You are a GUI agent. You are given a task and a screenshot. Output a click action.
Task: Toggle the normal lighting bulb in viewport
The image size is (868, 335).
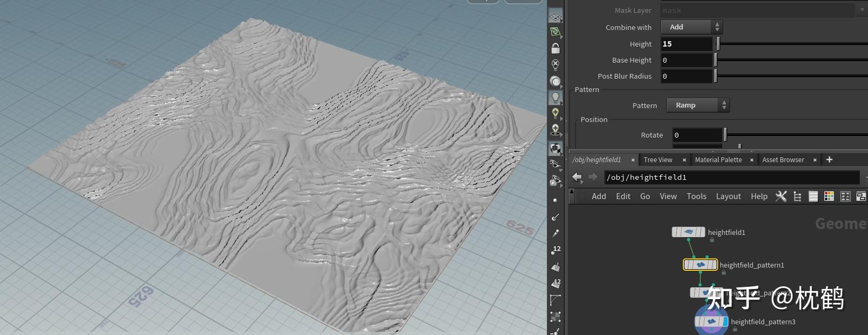[555, 97]
